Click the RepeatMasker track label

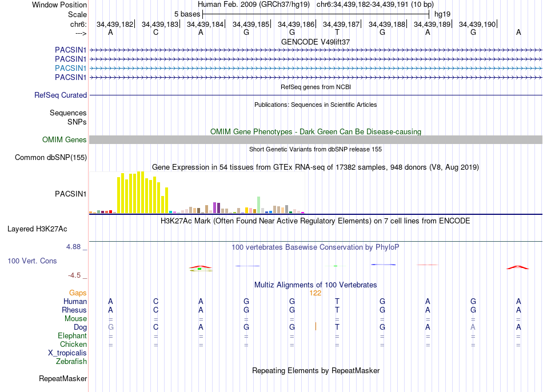pos(63,378)
